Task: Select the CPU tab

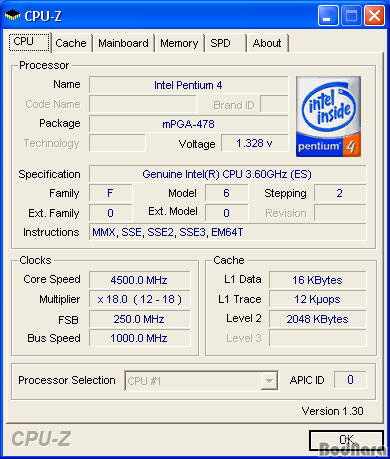Action: 29,42
